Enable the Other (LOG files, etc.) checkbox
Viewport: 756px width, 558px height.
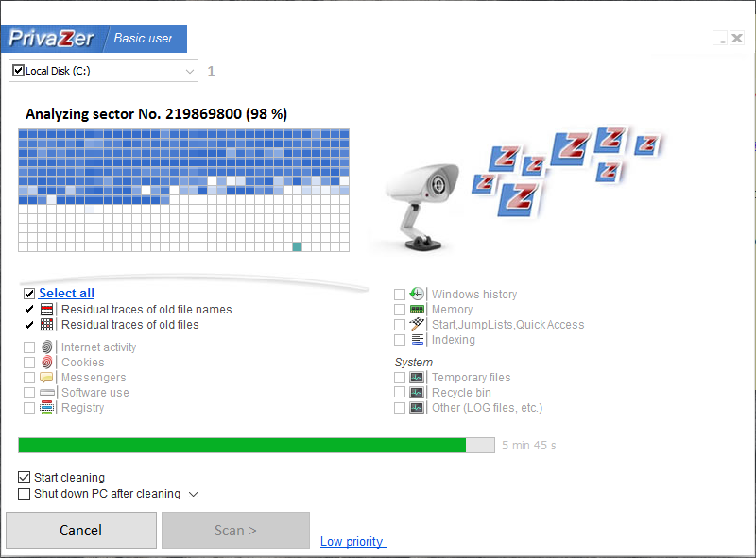click(399, 408)
